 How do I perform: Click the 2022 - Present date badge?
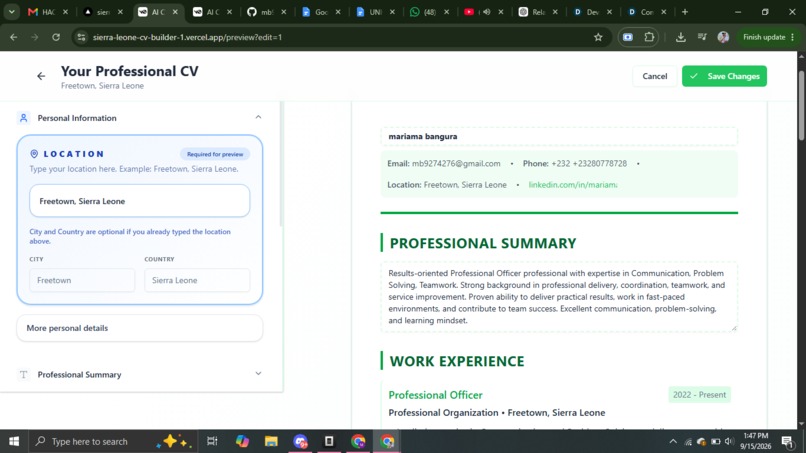point(700,395)
